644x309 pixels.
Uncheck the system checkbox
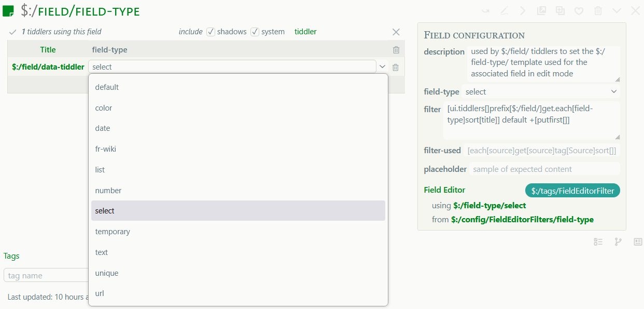click(x=255, y=32)
